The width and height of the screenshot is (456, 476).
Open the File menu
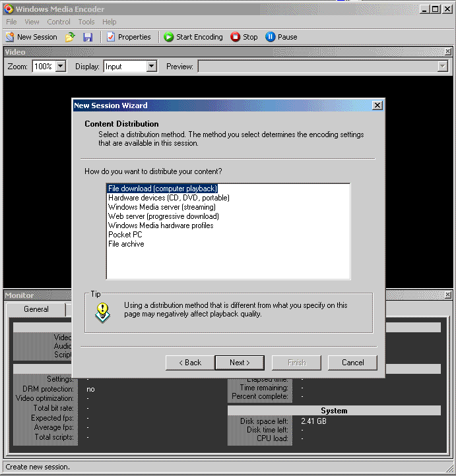[11, 22]
